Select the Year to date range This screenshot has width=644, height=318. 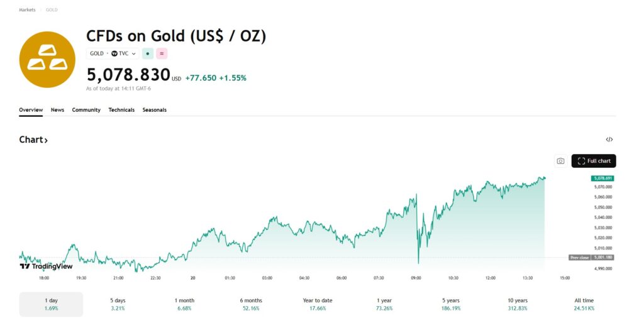coord(317,304)
